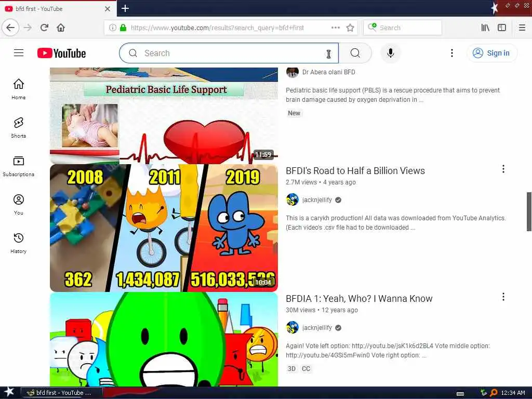Open title 'BFDI's Road to Half a Billion Views'
Viewport: 532px width, 399px height.
pos(355,170)
